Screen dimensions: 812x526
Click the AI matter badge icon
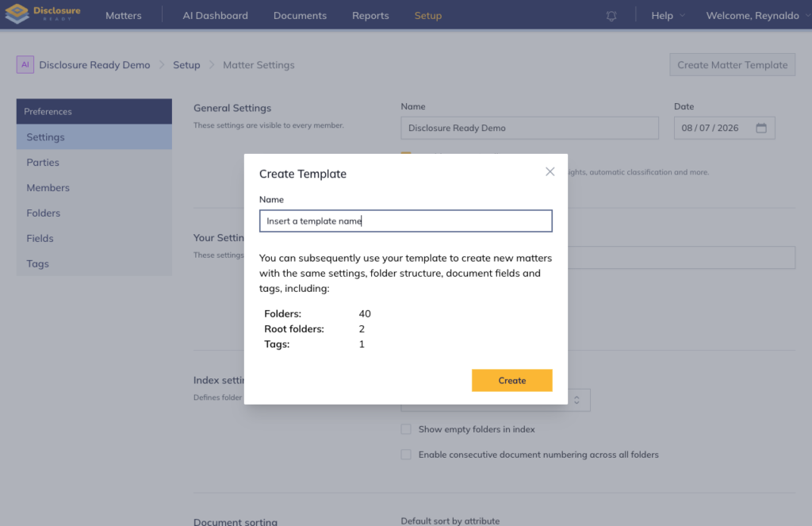(x=25, y=65)
